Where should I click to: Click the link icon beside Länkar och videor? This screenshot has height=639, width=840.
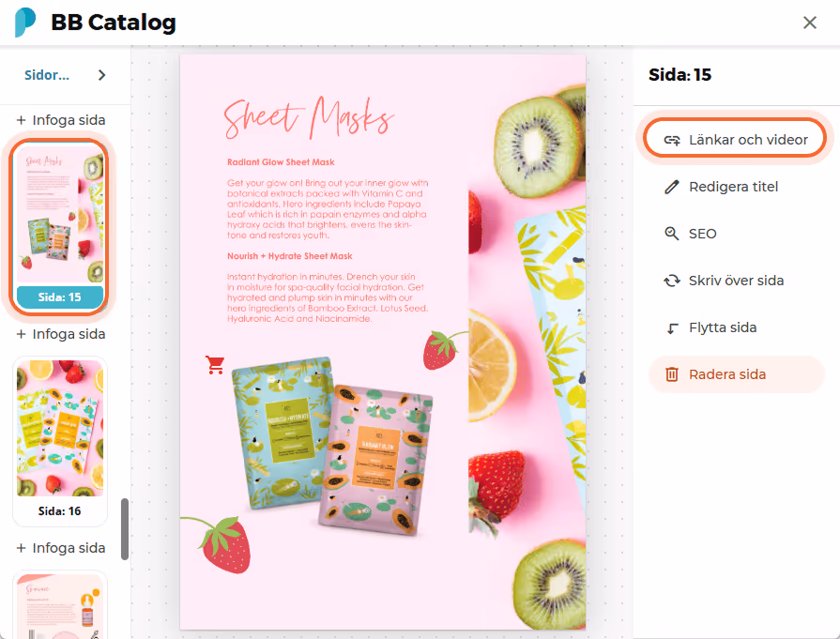[x=672, y=141]
